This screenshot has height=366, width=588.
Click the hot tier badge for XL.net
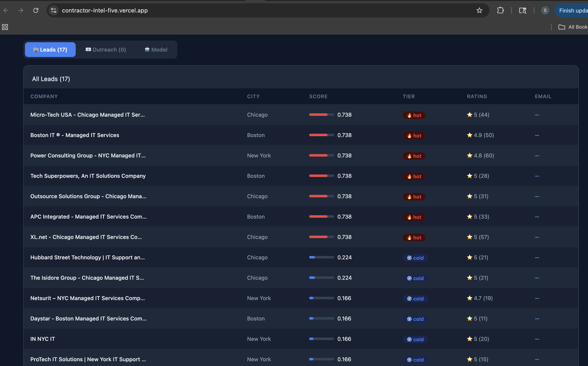(414, 237)
